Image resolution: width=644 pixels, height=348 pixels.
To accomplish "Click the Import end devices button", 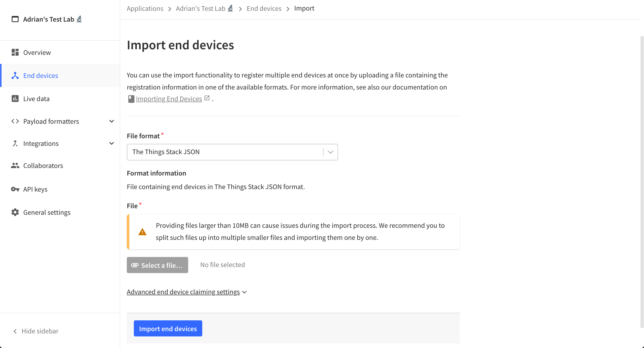I will (x=168, y=328).
